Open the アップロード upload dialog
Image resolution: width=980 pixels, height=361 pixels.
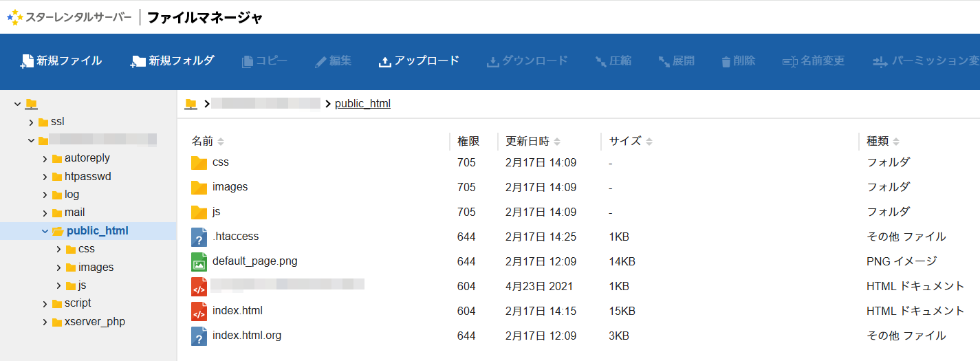pos(419,61)
